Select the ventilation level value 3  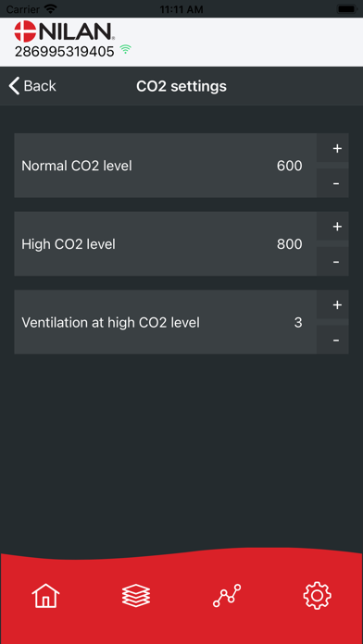click(298, 323)
